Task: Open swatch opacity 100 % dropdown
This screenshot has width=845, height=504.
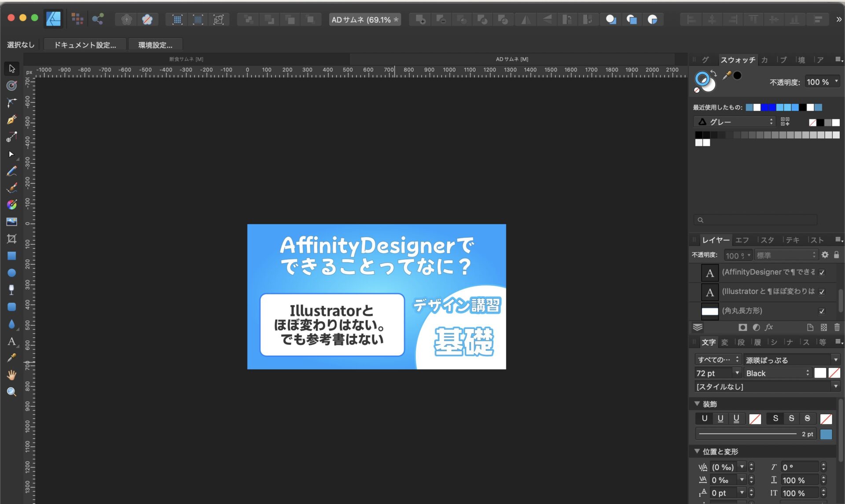Action: coord(823,82)
